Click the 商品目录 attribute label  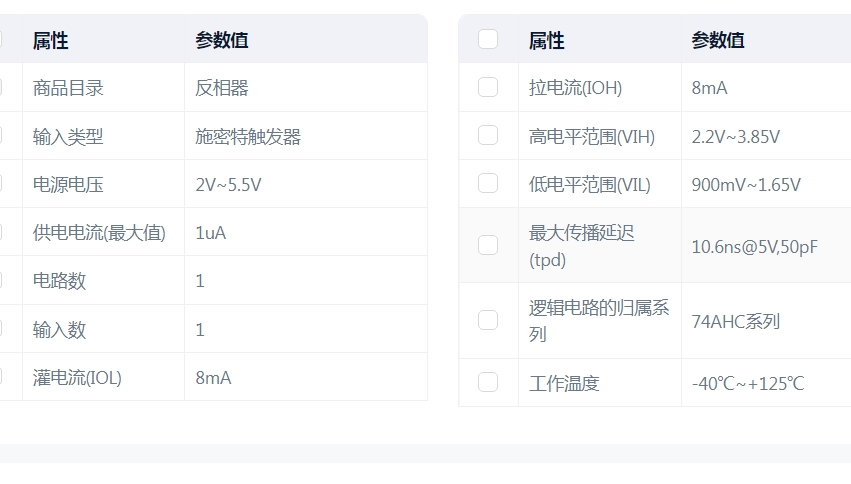pyautogui.click(x=68, y=88)
